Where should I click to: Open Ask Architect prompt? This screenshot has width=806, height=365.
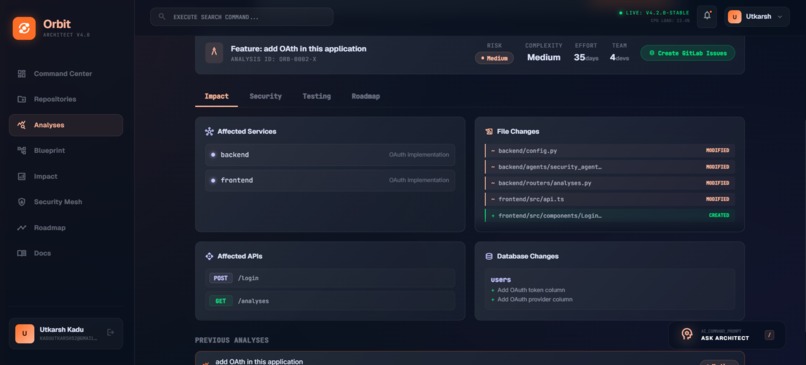click(727, 335)
